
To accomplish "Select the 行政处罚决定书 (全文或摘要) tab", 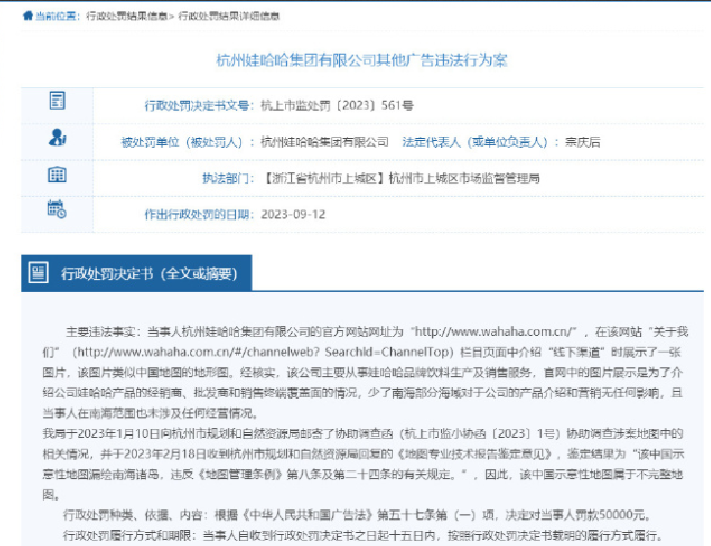I will point(137,273).
